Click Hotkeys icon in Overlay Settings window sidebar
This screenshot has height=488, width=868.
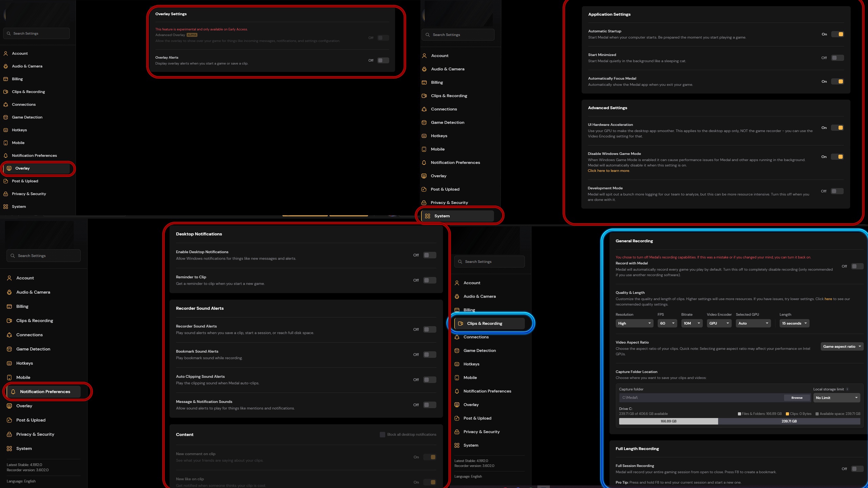tap(6, 130)
